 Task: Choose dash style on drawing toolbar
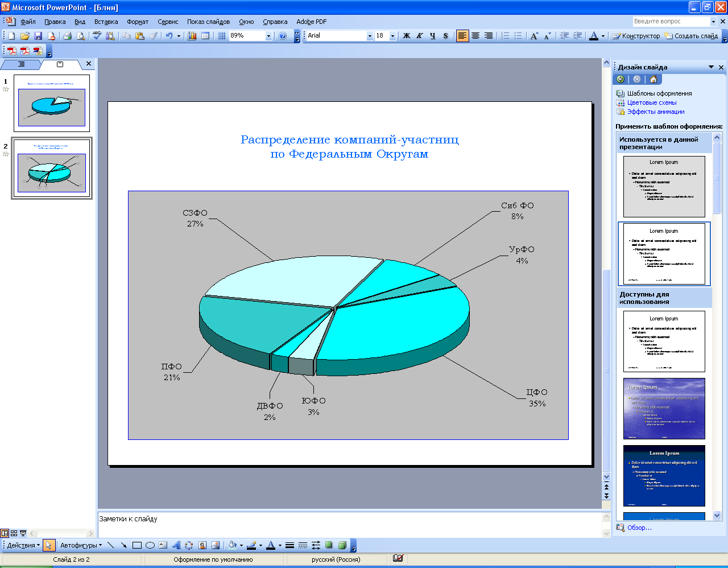303,545
